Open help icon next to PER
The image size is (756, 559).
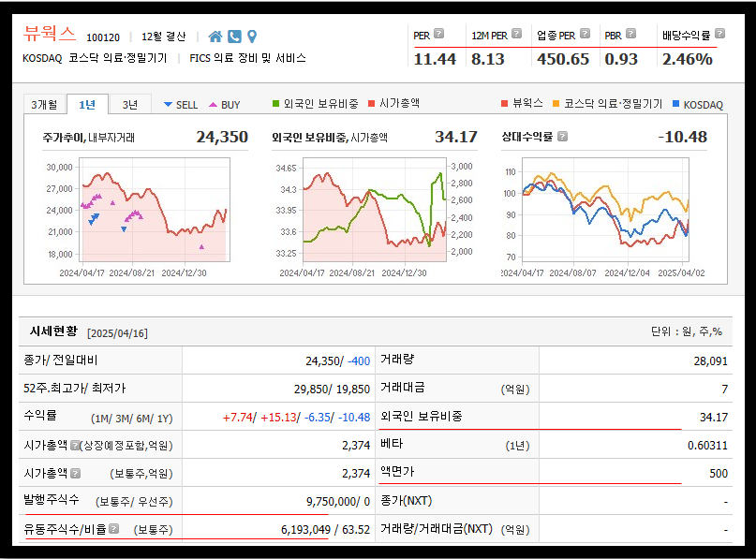pos(438,34)
